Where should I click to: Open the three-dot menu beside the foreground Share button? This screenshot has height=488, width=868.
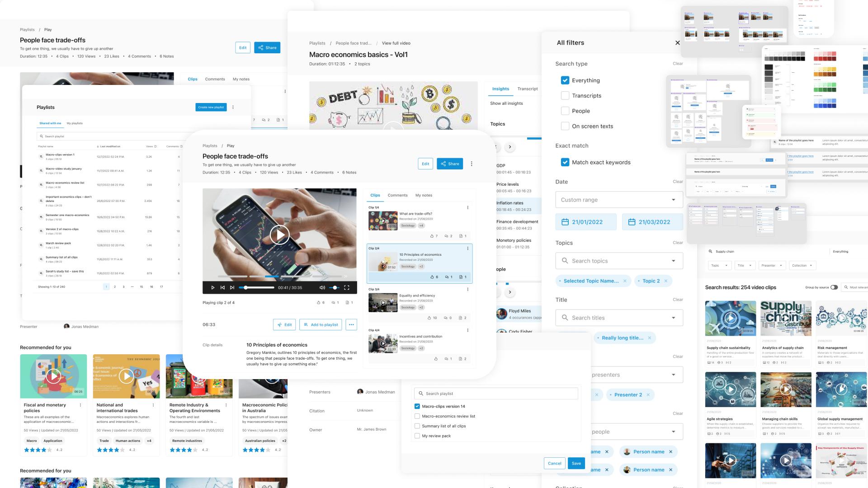click(472, 164)
